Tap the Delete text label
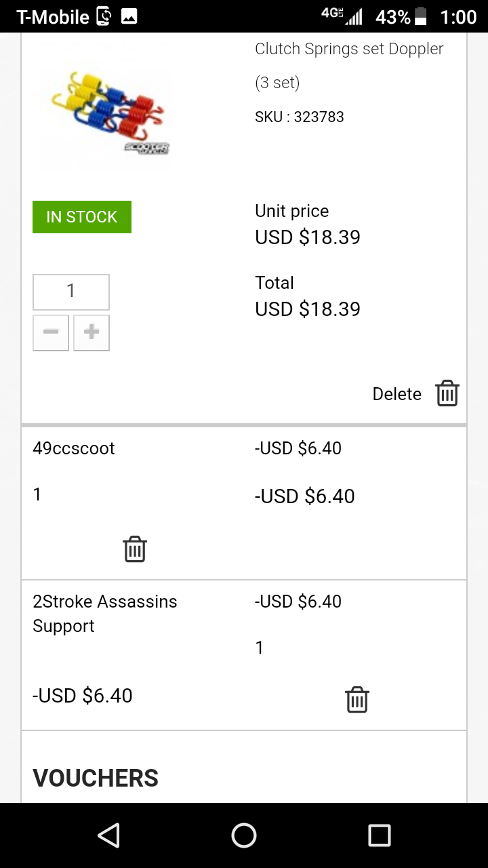488x868 pixels. 397,394
